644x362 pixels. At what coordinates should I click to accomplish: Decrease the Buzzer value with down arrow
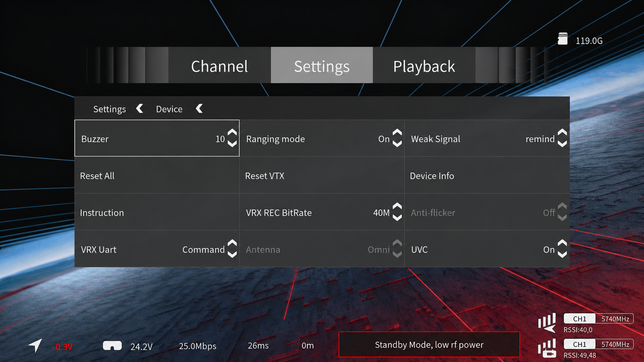coord(232,144)
